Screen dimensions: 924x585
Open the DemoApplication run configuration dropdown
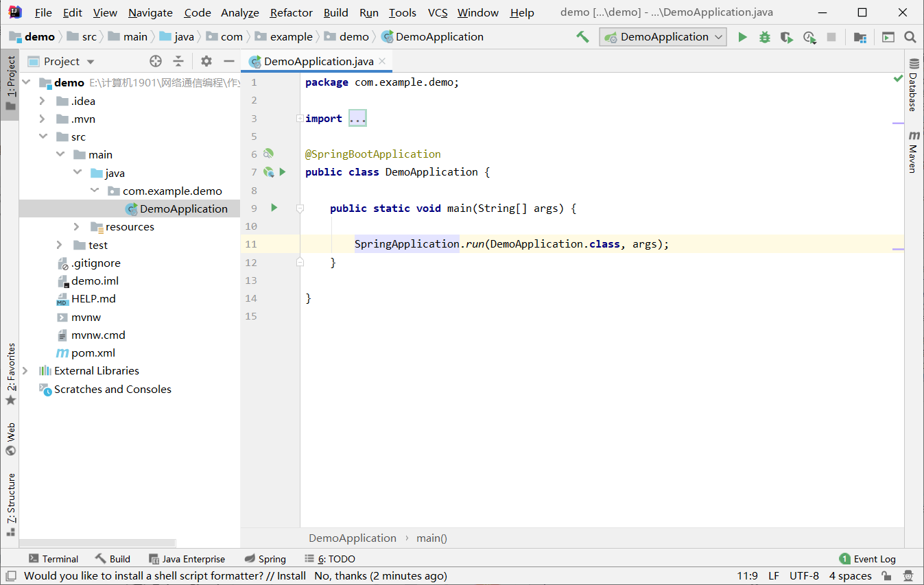tap(663, 37)
